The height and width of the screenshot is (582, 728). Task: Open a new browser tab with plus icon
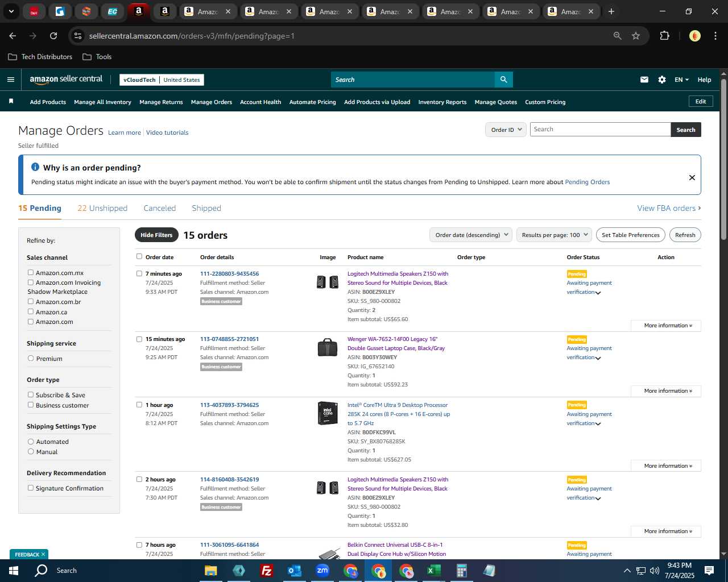[611, 11]
